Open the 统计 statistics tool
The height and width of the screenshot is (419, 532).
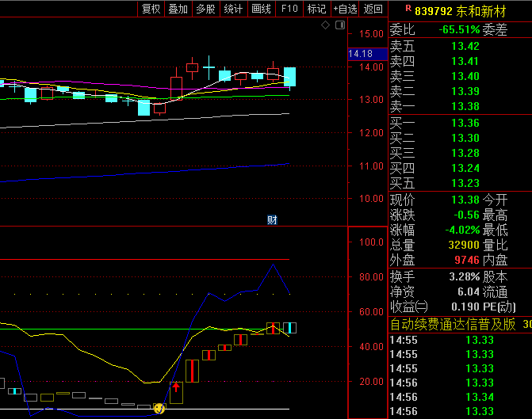tap(233, 9)
